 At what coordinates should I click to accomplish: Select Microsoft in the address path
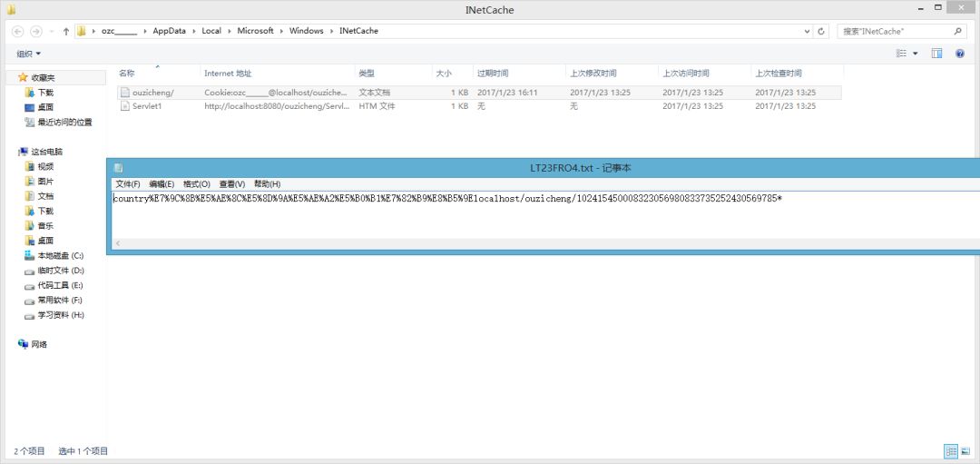click(255, 31)
